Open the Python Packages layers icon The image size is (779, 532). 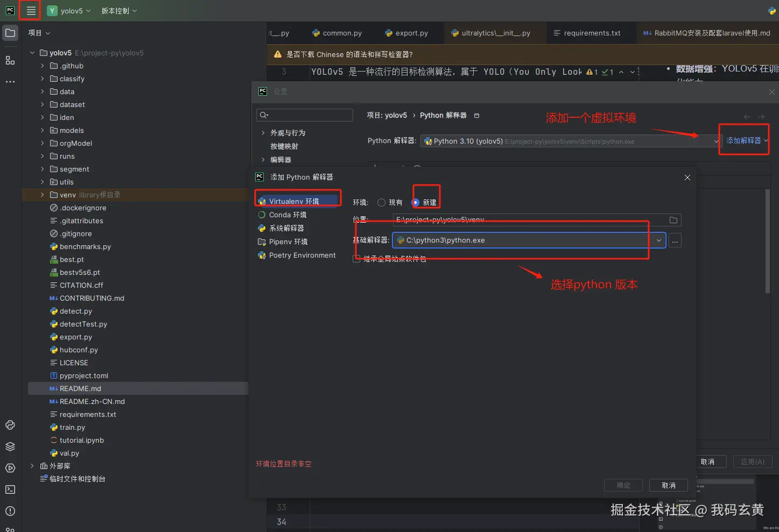(10, 446)
